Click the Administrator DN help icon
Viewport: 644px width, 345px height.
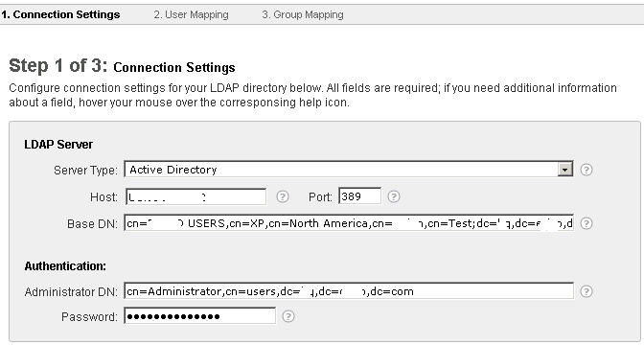tap(586, 291)
